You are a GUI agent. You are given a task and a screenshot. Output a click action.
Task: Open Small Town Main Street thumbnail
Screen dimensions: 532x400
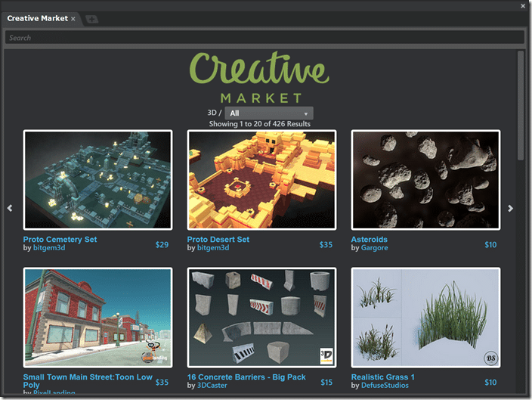(97, 318)
